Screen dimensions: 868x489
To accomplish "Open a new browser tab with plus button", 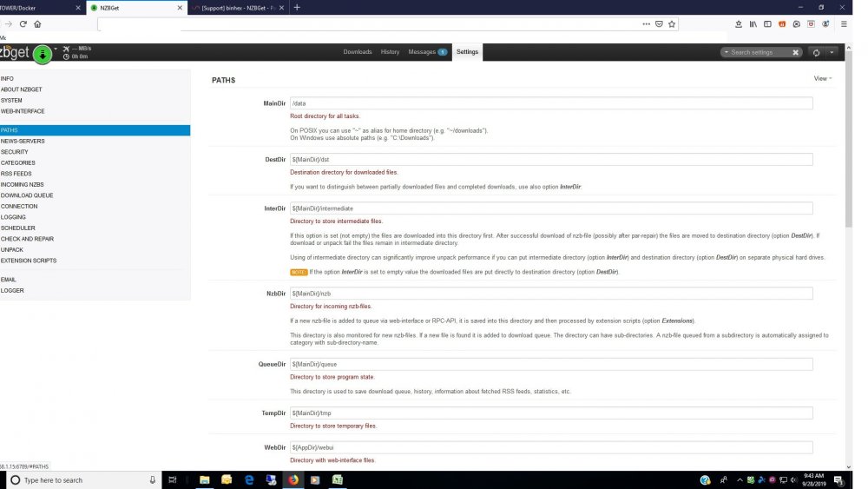I will [297, 8].
